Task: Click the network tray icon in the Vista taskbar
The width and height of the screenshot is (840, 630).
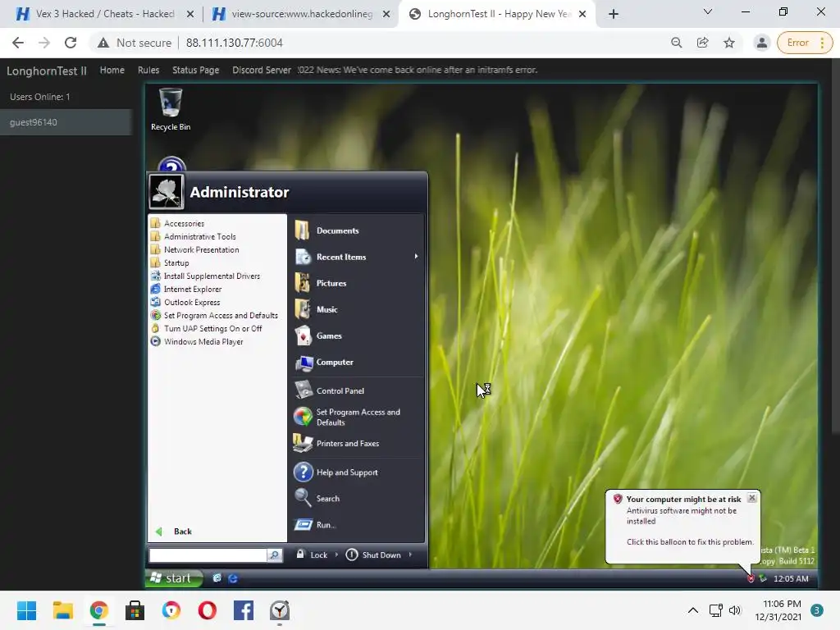Action: pyautogui.click(x=763, y=578)
